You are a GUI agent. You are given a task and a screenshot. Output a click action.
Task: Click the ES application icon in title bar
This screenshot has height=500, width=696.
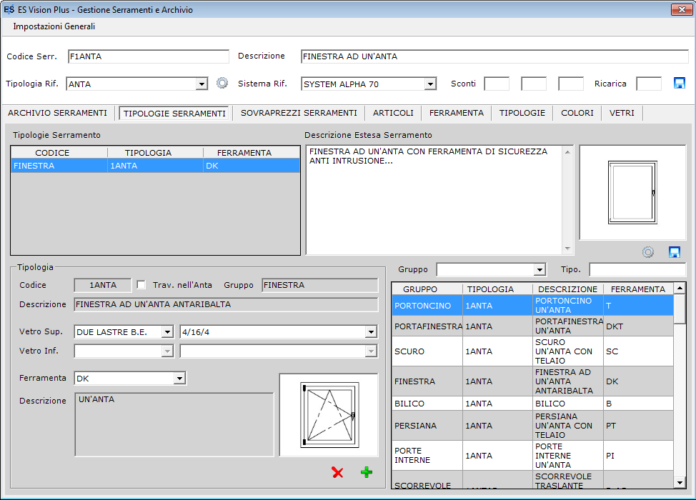tap(8, 9)
